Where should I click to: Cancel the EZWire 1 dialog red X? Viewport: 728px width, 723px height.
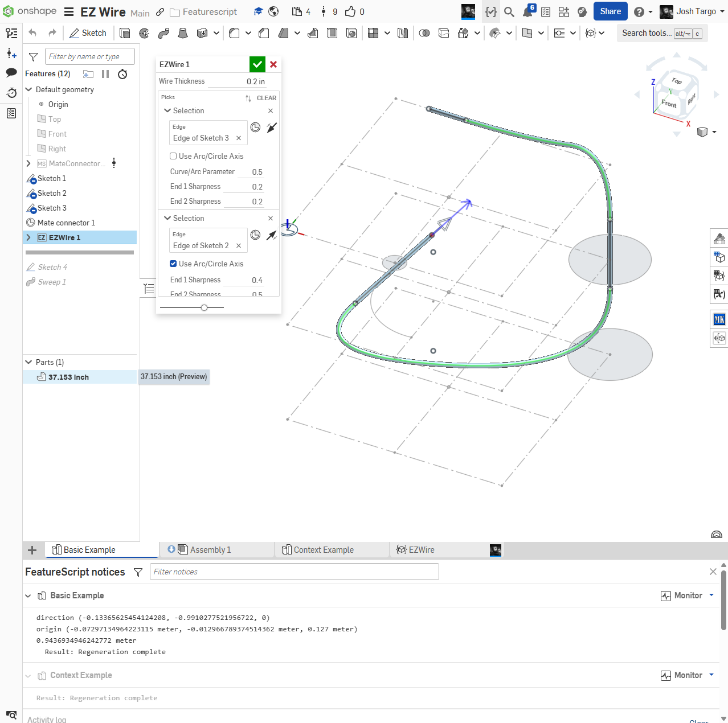(273, 64)
